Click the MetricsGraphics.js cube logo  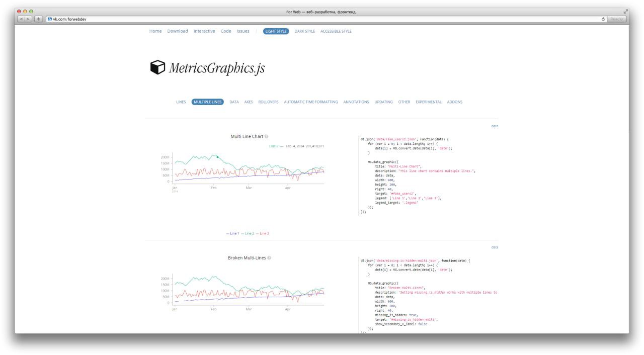tap(157, 67)
